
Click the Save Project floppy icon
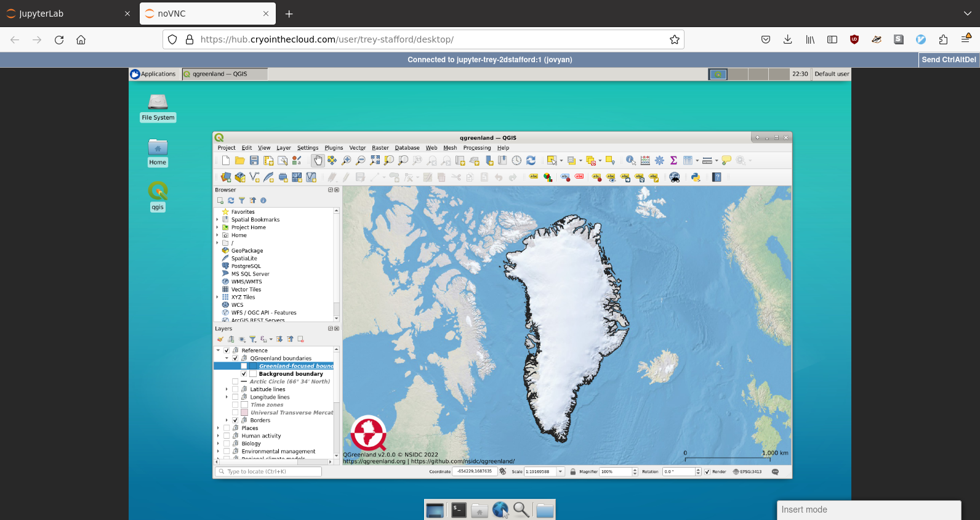click(254, 161)
